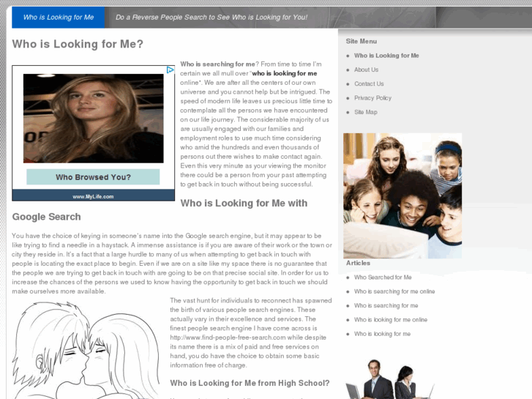Click the 'Who Browsed You?' ad button
The image size is (532, 399).
coord(93,177)
